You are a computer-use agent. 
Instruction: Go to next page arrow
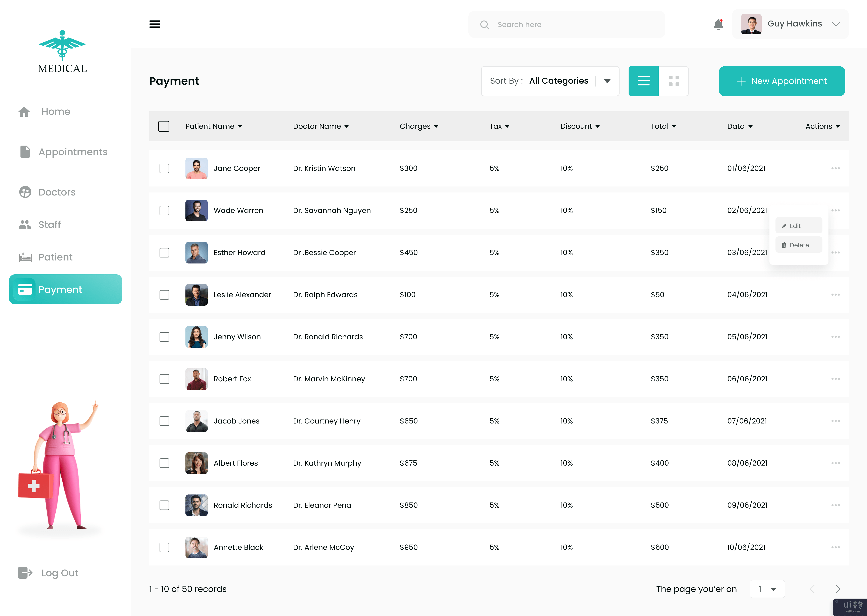coord(838,589)
